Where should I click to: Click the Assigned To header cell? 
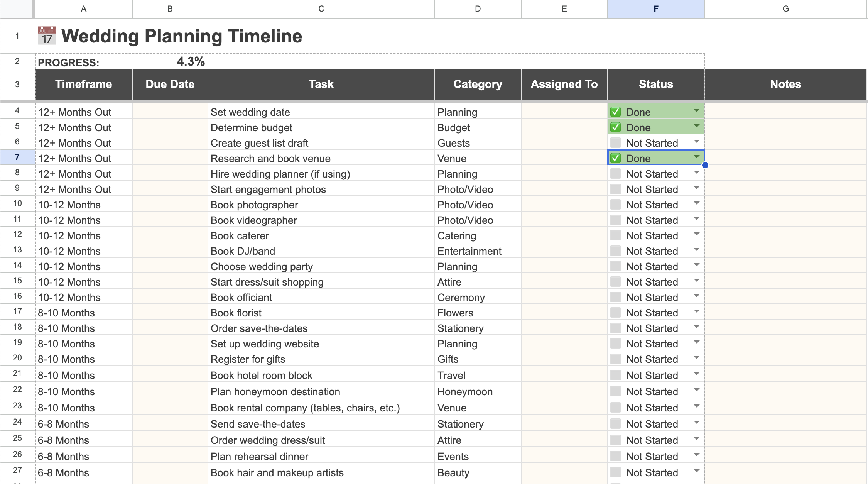pyautogui.click(x=564, y=84)
